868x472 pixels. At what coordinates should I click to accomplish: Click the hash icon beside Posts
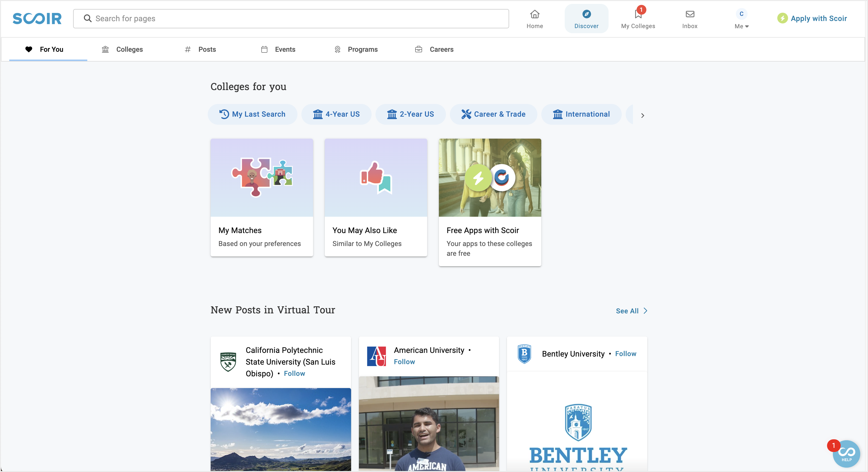[188, 49]
